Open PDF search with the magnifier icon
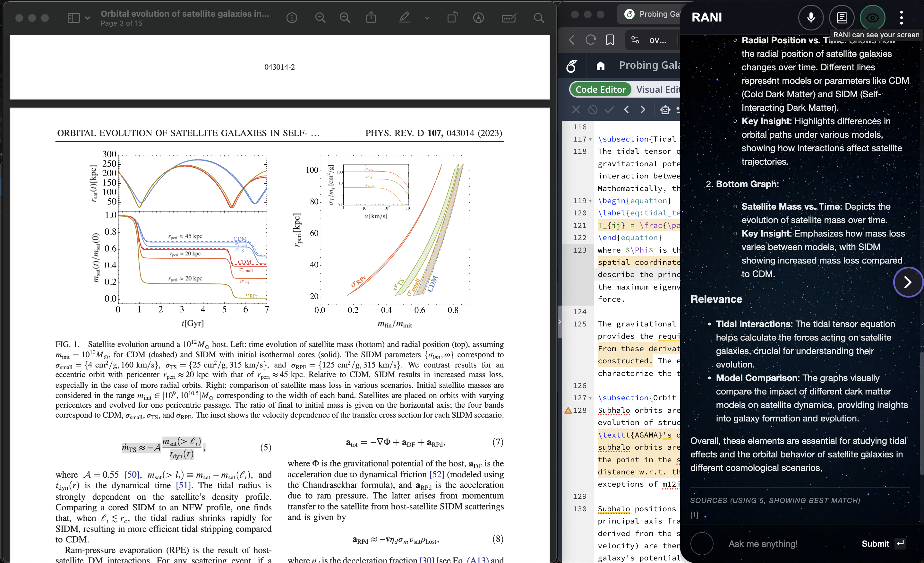The height and width of the screenshot is (563, 924). point(539,18)
